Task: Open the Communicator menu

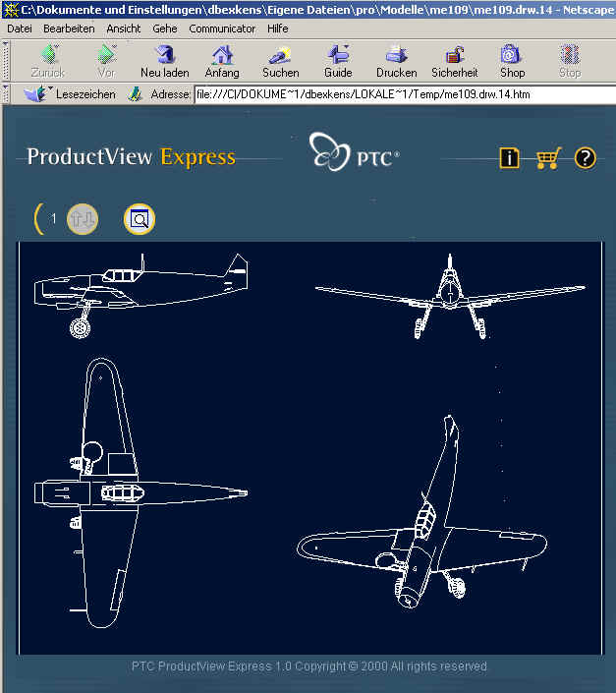Action: 222,29
